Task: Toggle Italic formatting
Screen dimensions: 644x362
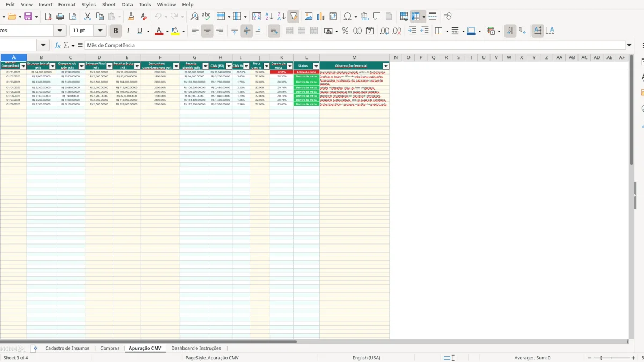Action: tap(128, 31)
